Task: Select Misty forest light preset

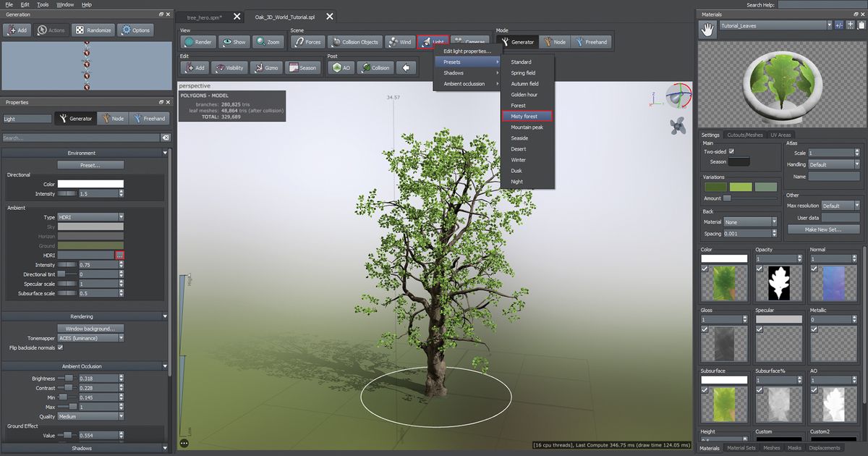Action: (527, 116)
